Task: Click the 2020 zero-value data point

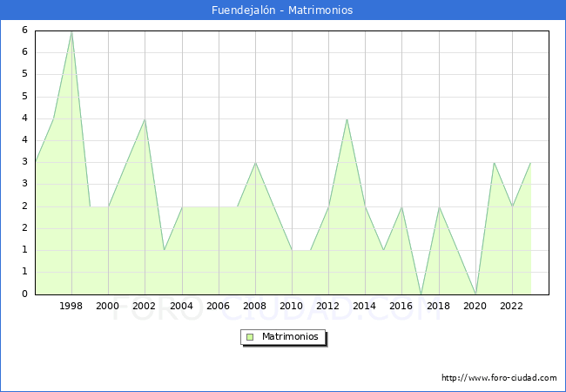Action: coord(475,294)
